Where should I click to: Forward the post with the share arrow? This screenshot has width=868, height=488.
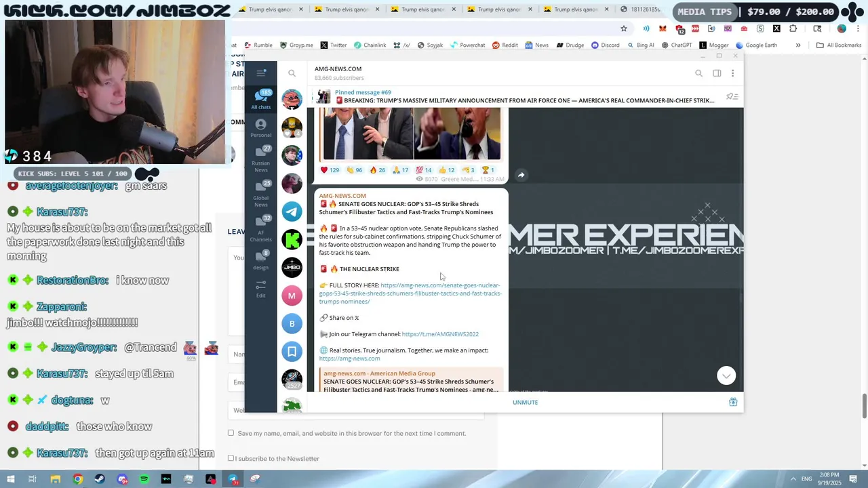(521, 175)
